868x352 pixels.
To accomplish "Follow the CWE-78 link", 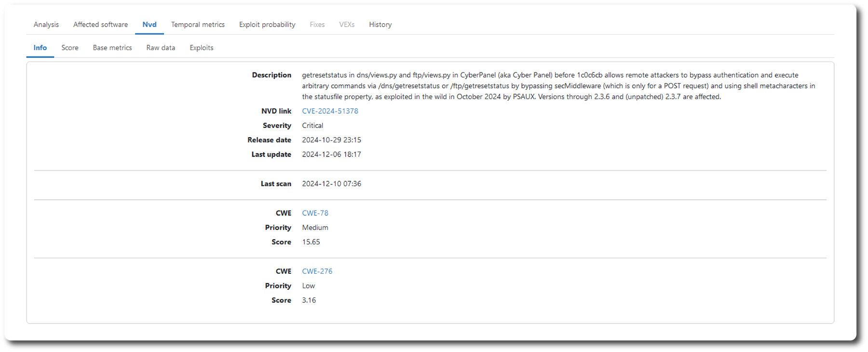I will [x=315, y=213].
